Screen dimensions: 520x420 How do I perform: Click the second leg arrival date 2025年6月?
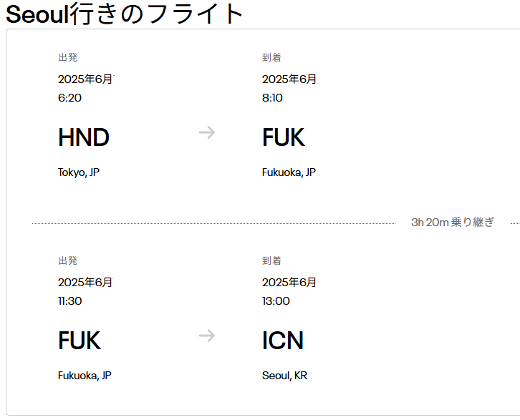[x=289, y=283]
